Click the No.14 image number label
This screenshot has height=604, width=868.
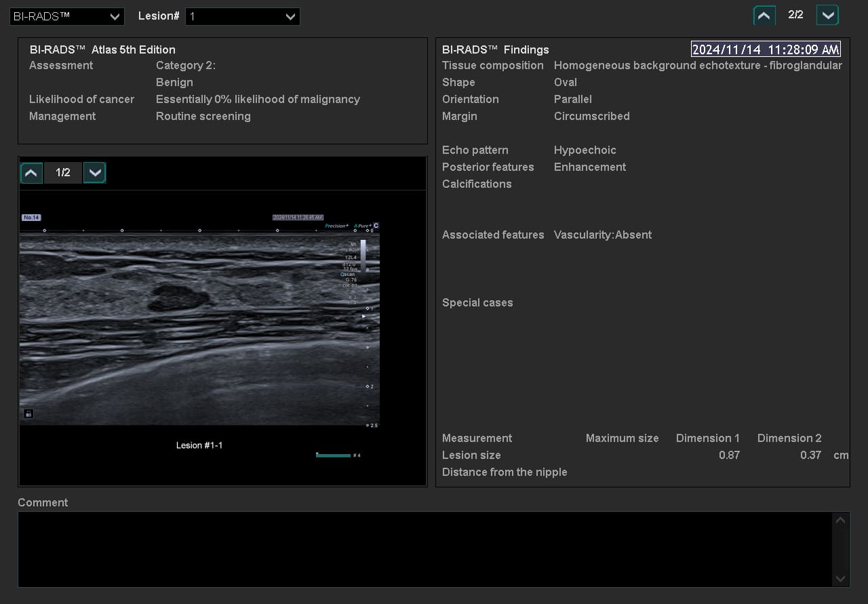[31, 218]
